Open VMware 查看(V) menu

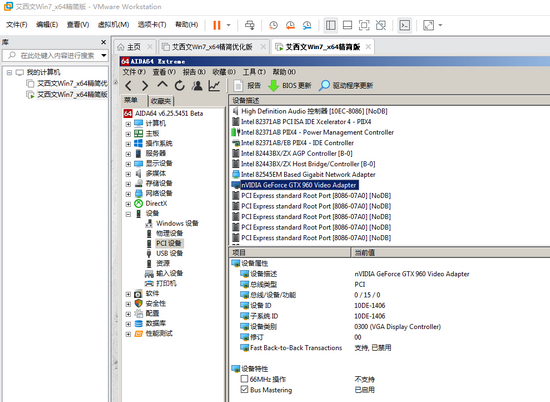coord(78,25)
